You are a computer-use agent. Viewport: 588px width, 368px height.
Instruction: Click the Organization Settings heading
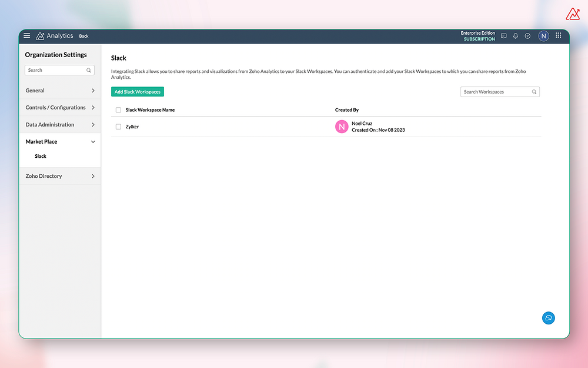click(x=56, y=55)
